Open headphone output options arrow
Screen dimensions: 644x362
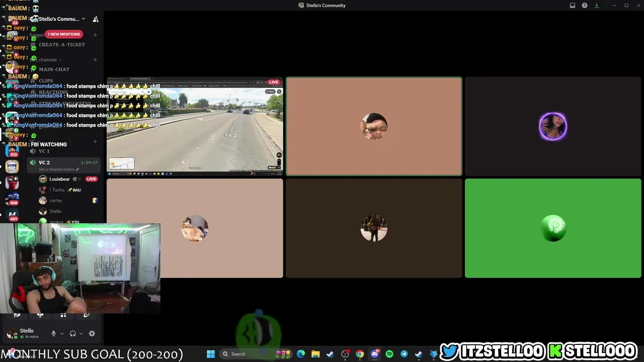(x=81, y=333)
